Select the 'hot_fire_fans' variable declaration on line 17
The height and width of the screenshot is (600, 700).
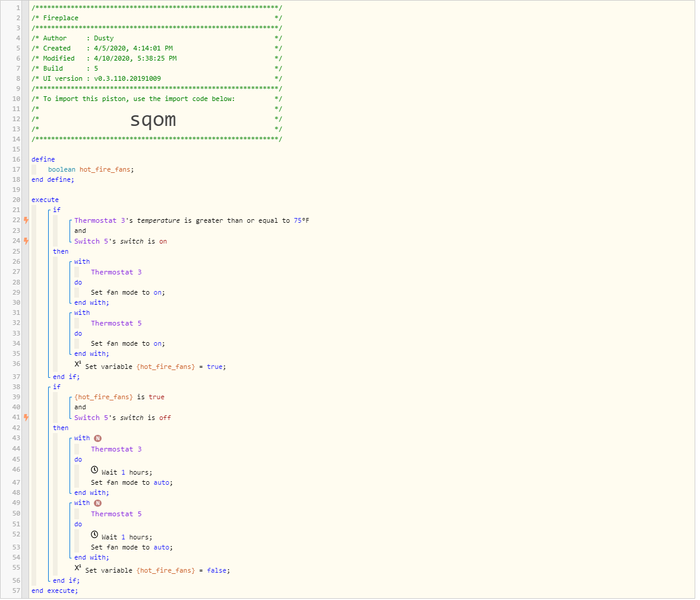click(105, 170)
